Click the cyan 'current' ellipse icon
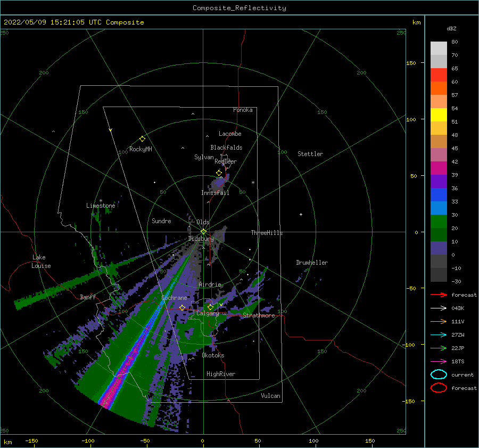The height and width of the screenshot is (448, 479). (x=439, y=374)
